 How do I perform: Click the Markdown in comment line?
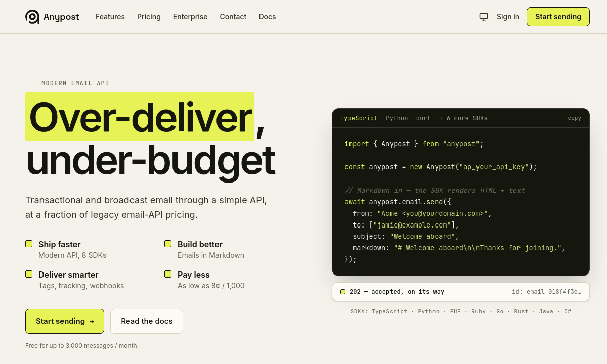[x=435, y=190]
